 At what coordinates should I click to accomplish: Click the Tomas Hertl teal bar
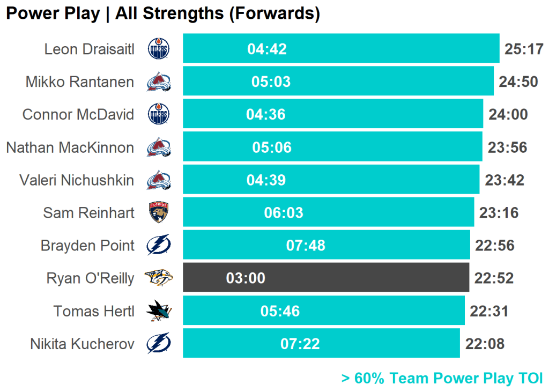[x=375, y=311]
